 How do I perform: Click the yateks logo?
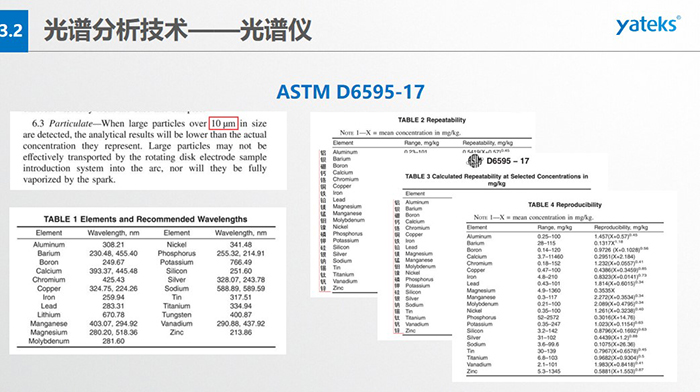tap(648, 25)
